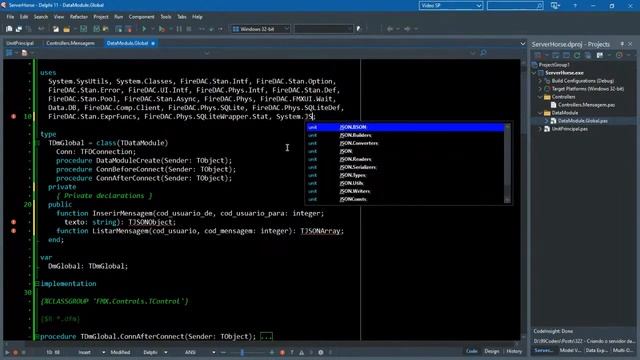Close the Projects panel
The width and height of the screenshot is (640, 360).
[630, 44]
